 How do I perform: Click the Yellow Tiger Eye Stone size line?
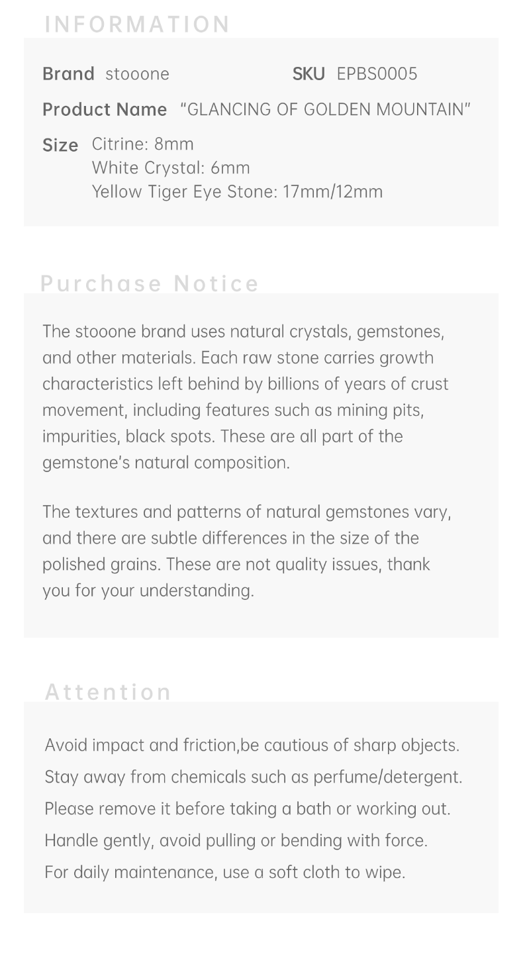(x=237, y=192)
